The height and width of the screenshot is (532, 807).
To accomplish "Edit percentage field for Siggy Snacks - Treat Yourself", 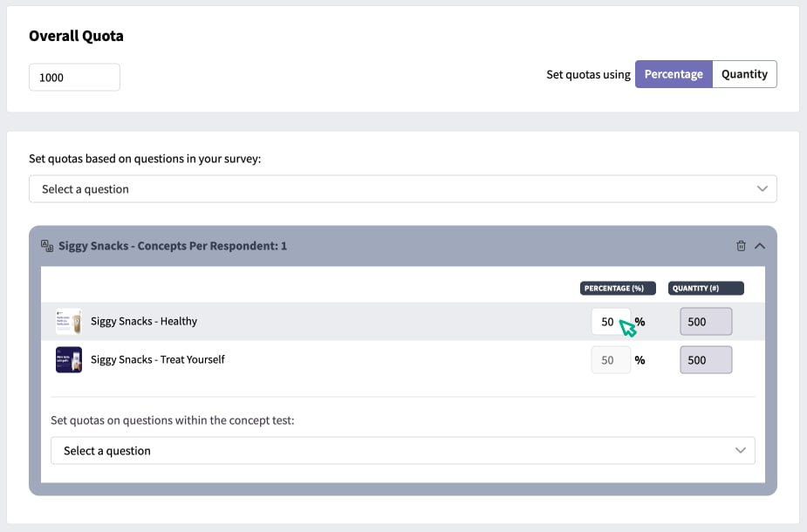I will (x=611, y=360).
